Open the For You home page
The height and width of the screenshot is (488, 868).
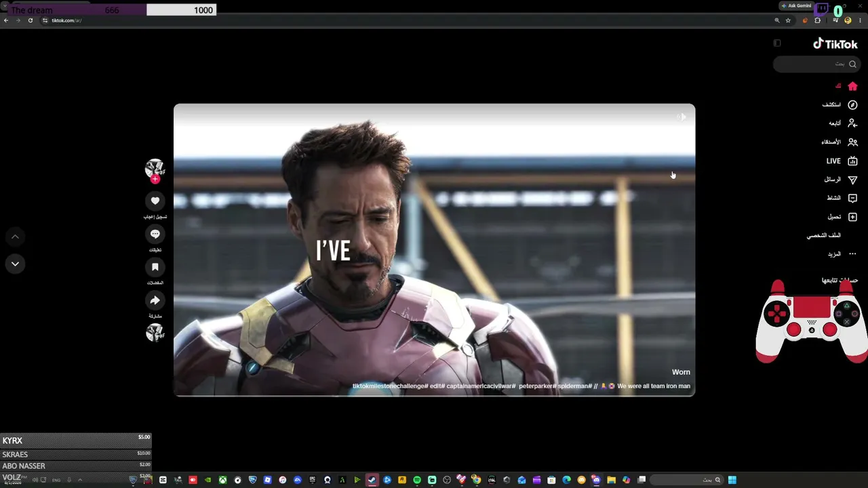pos(852,86)
